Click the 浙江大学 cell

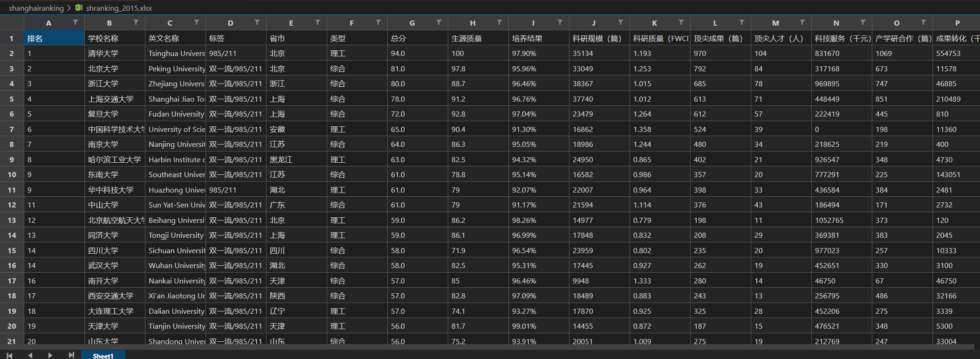pos(115,83)
